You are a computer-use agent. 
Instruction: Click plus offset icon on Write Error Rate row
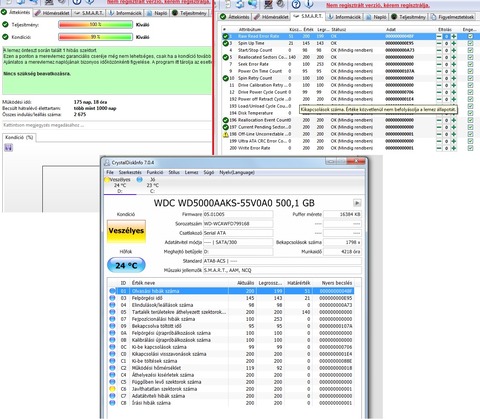click(454, 148)
